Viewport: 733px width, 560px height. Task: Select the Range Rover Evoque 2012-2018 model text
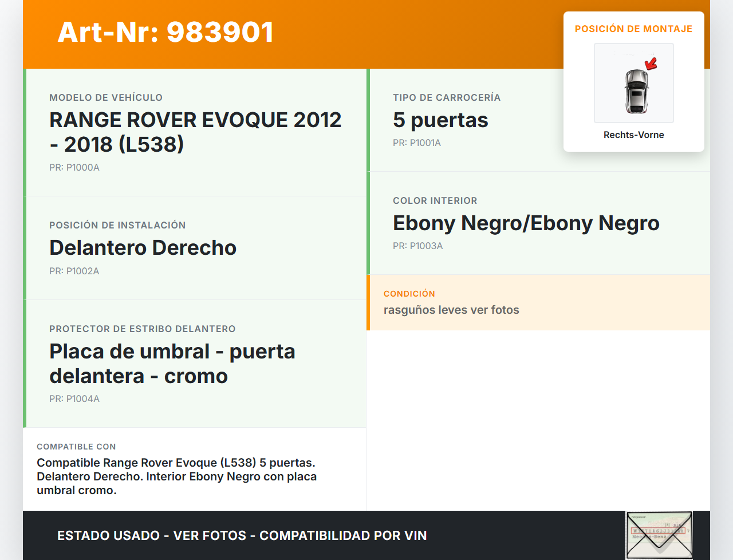pos(195,132)
